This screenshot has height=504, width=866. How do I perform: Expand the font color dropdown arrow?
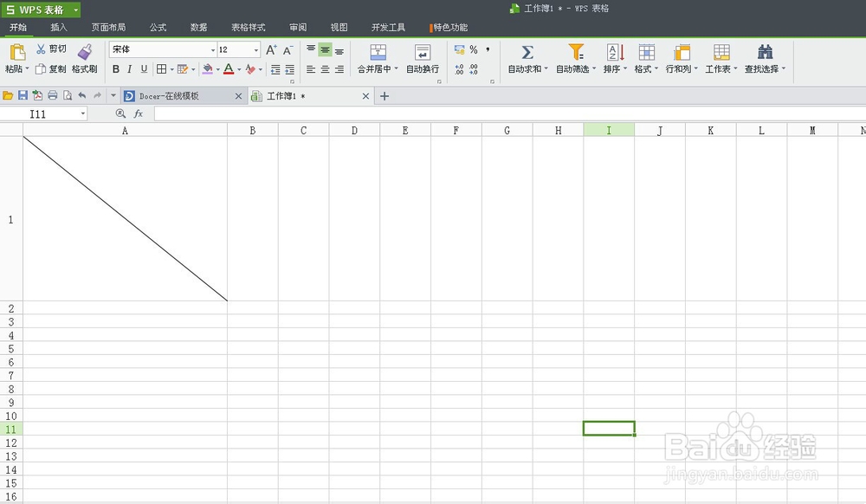click(x=239, y=69)
